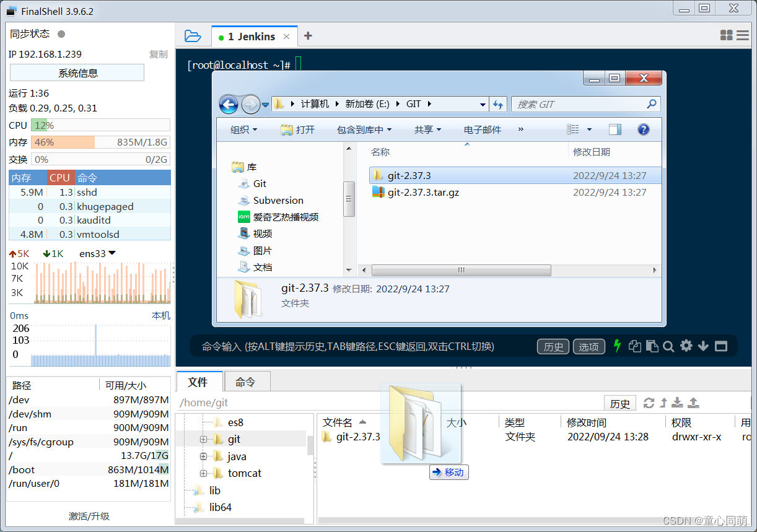
Task: Open the address bar history dropdown
Action: [x=483, y=105]
